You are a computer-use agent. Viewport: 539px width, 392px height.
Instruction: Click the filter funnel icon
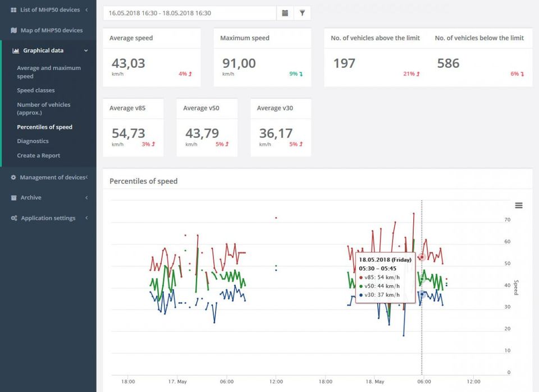[302, 13]
